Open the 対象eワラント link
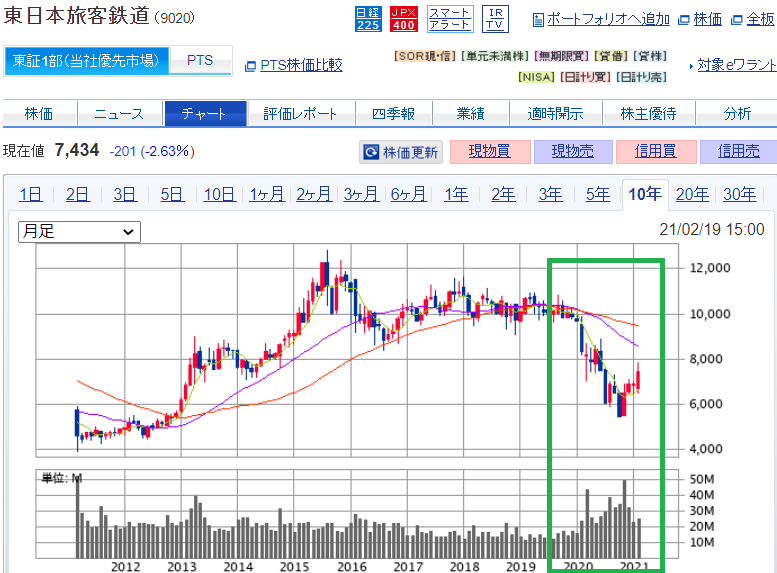Viewport: 777px width, 573px height. pos(737,65)
